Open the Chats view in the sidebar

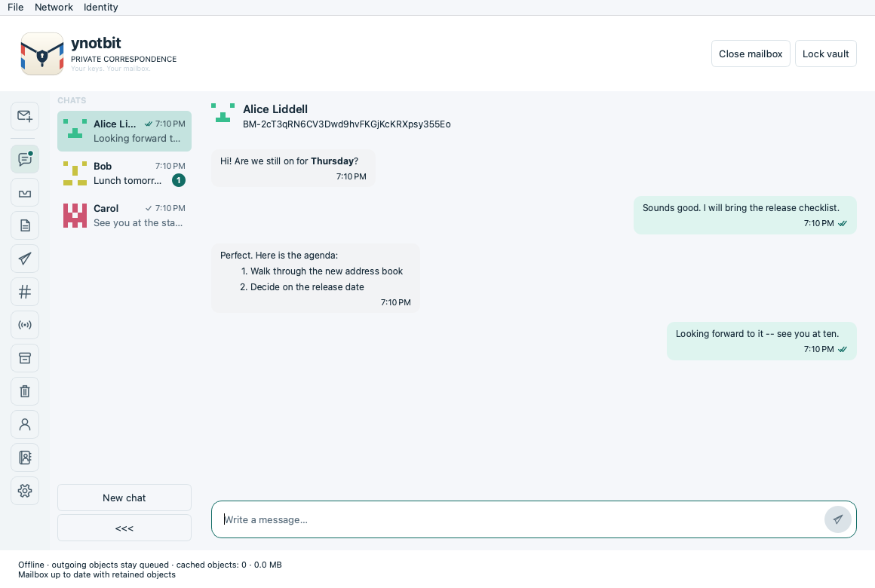pos(25,159)
